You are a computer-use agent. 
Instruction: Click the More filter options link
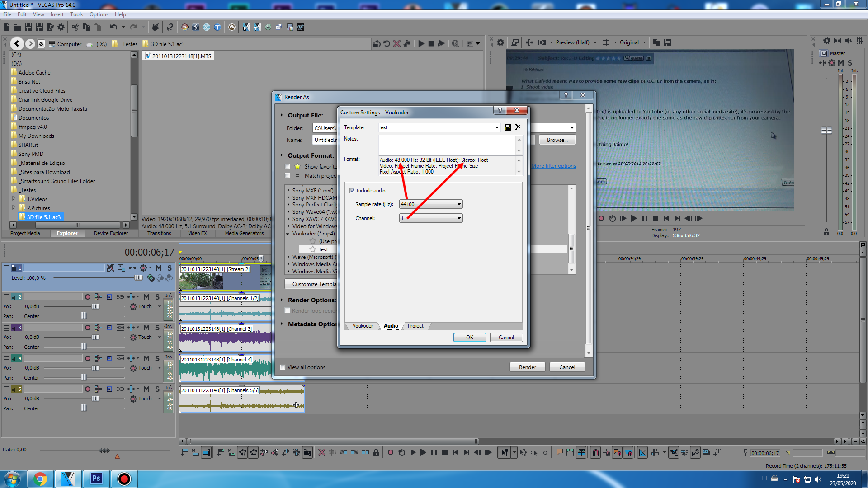(x=553, y=166)
